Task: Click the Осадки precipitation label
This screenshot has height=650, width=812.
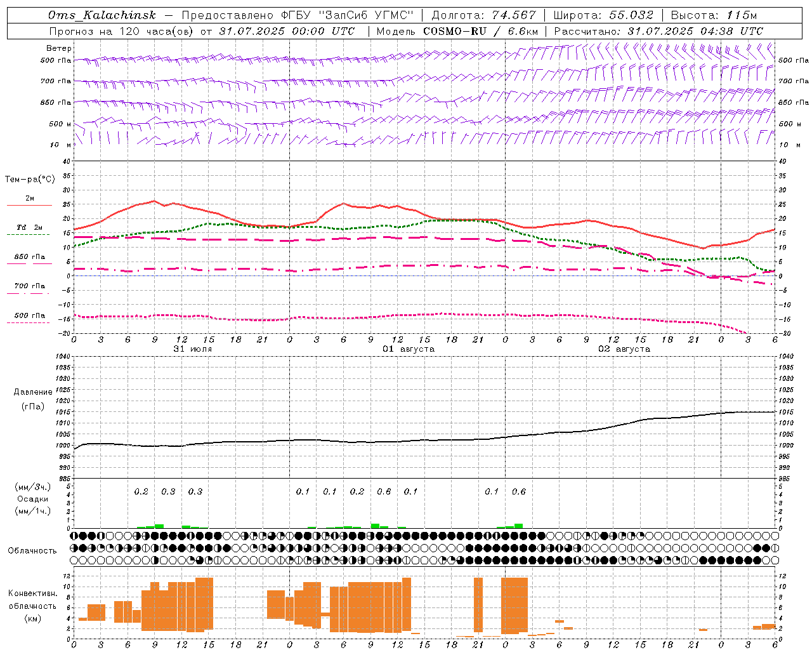Action: pos(33,499)
